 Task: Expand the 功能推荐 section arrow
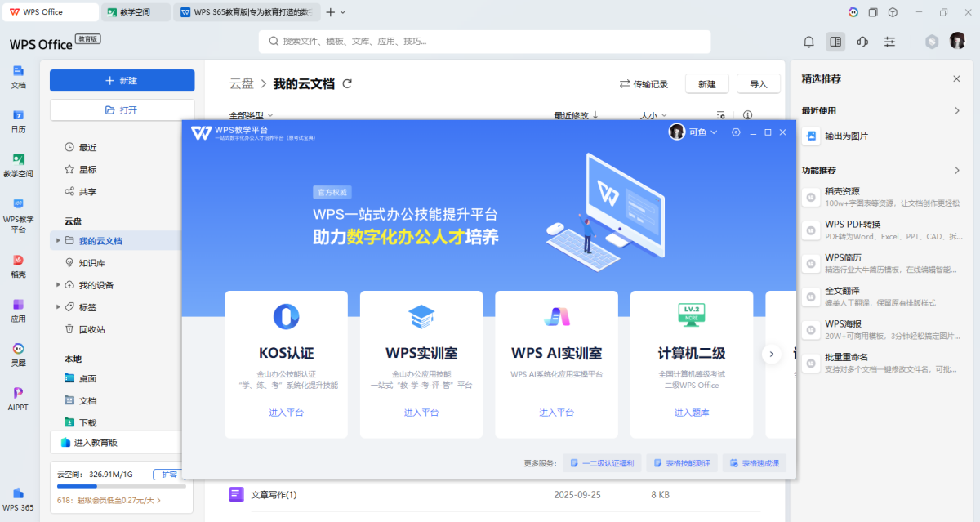[x=957, y=170]
